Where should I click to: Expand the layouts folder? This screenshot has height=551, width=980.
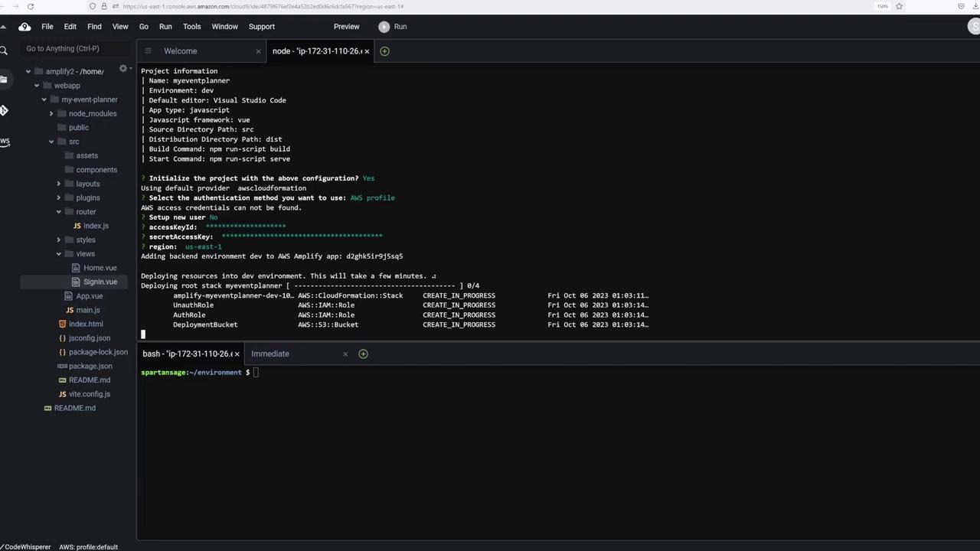[x=59, y=184]
